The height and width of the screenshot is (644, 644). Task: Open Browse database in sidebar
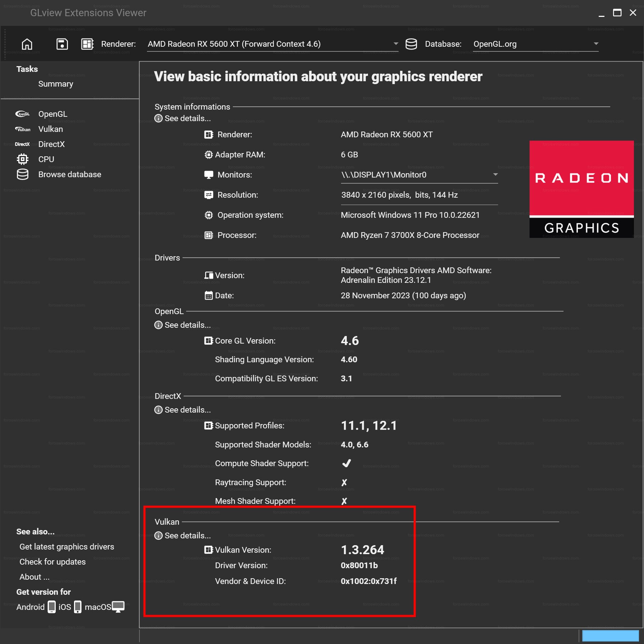point(70,175)
